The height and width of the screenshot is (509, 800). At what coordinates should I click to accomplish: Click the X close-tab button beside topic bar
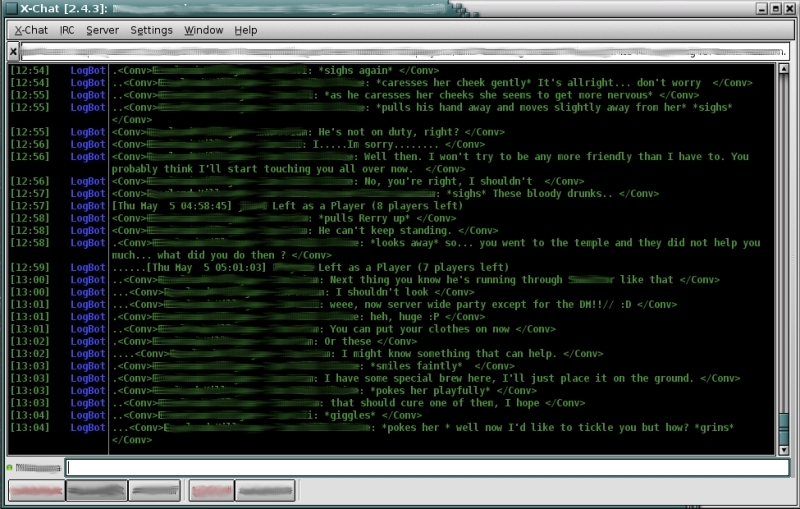tap(12, 51)
